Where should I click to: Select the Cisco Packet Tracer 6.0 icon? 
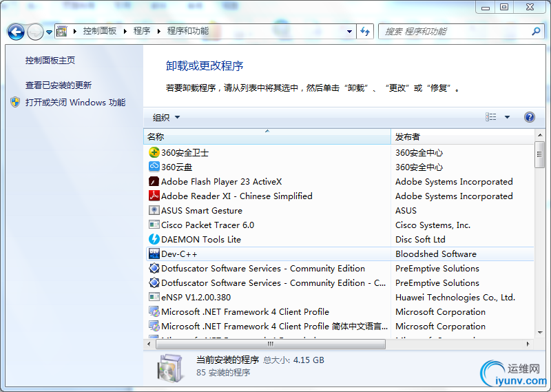[154, 225]
